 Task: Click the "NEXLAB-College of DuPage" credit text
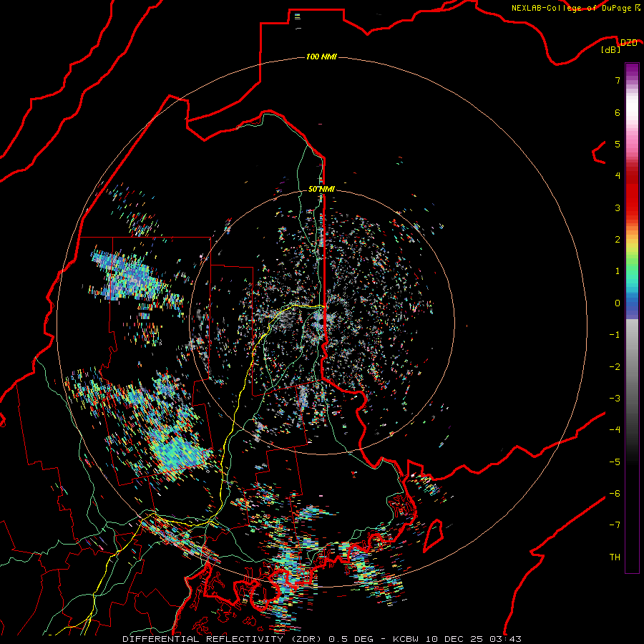571,8
